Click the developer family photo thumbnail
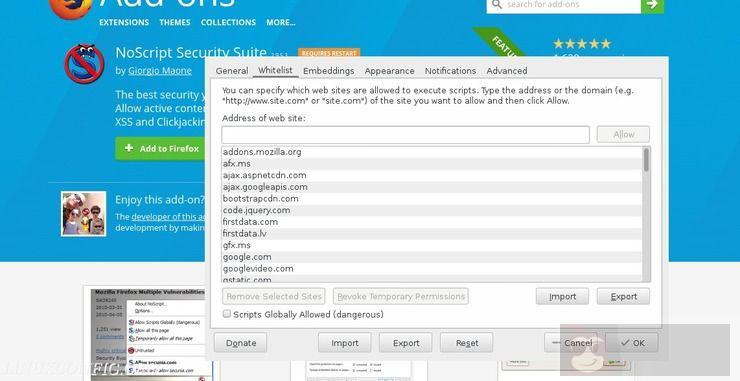This screenshot has width=740, height=381. click(84, 213)
